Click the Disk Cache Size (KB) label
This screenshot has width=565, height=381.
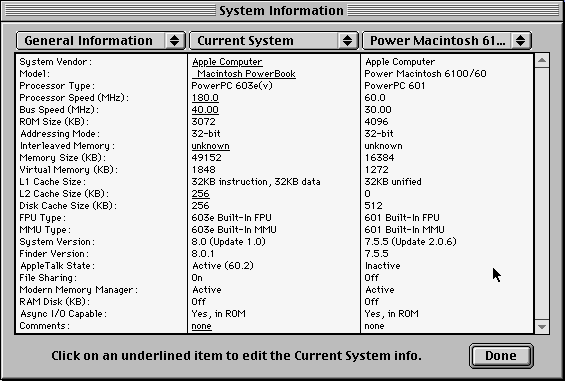[x=68, y=206]
